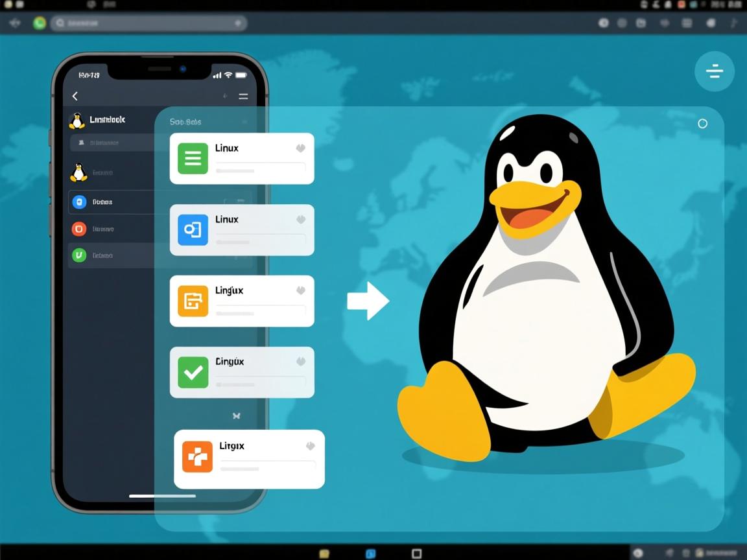Open the red app icon in the phone sidebar

point(78,229)
